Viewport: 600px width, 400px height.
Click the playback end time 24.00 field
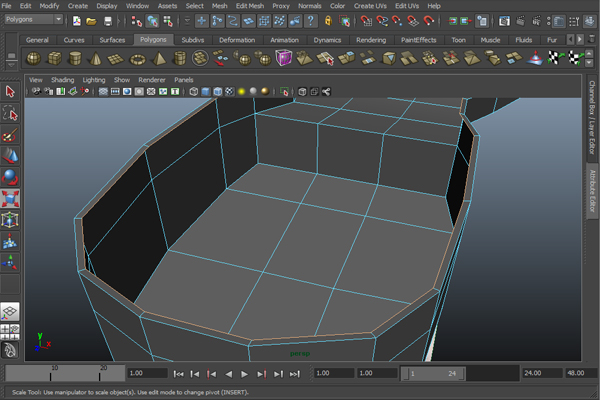542,373
